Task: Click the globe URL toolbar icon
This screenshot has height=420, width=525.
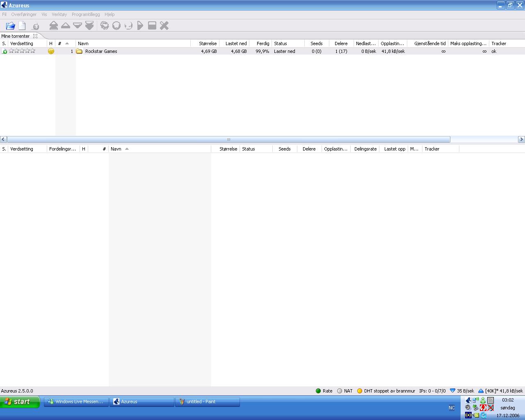Action: coord(36,26)
